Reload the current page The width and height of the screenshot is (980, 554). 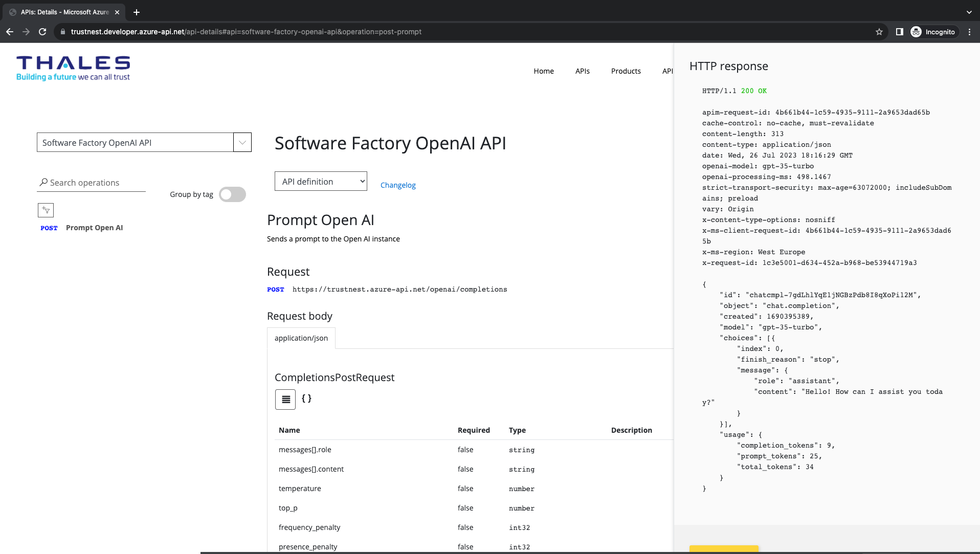point(42,32)
